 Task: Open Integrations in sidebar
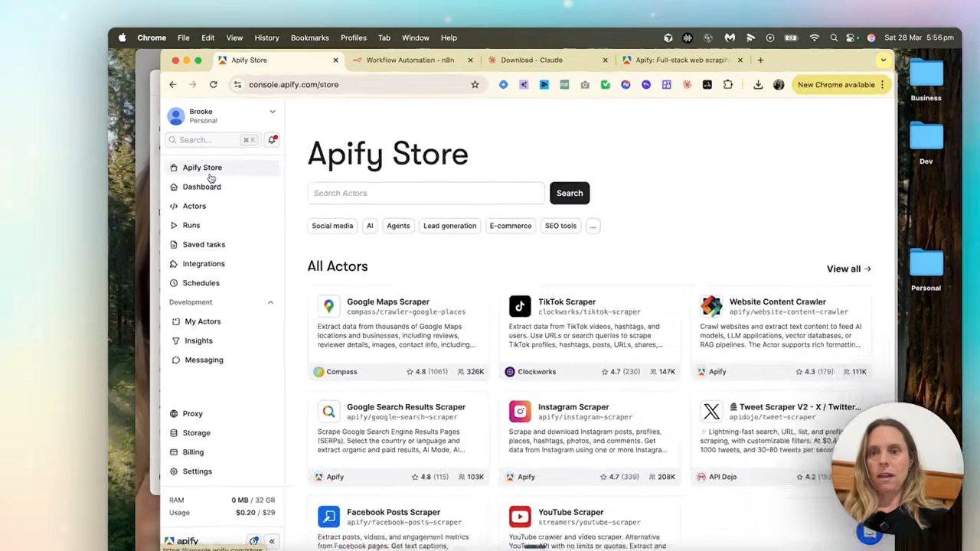[204, 263]
